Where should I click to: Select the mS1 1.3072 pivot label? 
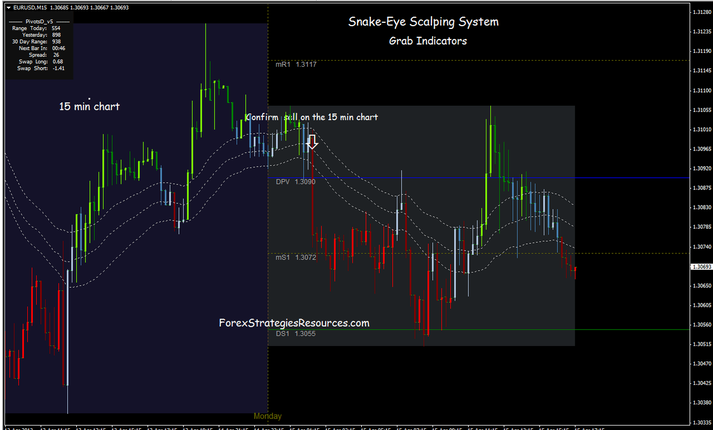(296, 258)
